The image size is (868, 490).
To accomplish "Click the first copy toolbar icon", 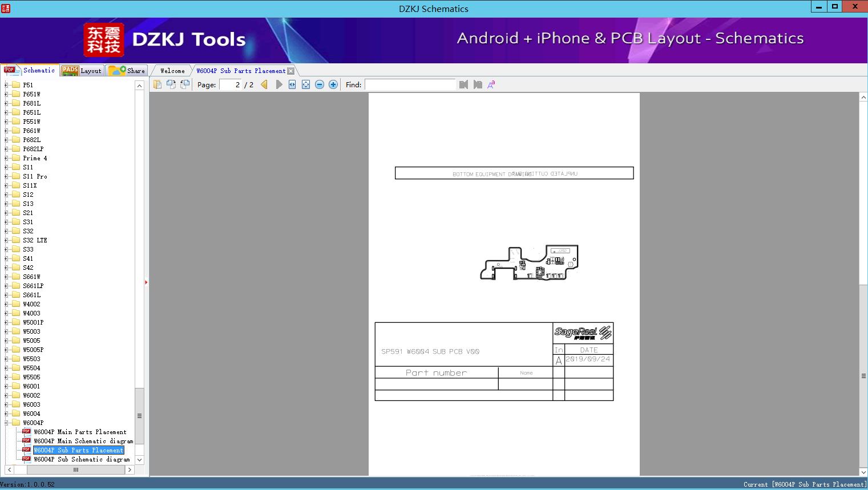I will click(158, 84).
